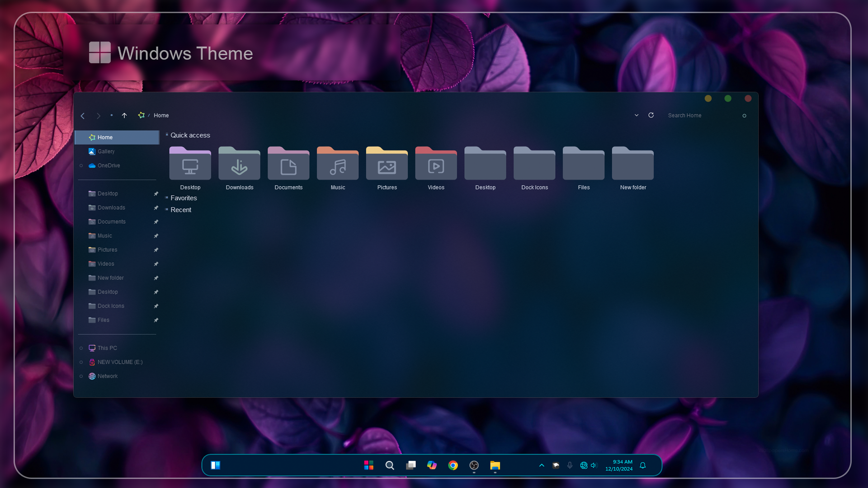Screen dimensions: 868x488
Task: Open taskbar Search
Action: [390, 465]
